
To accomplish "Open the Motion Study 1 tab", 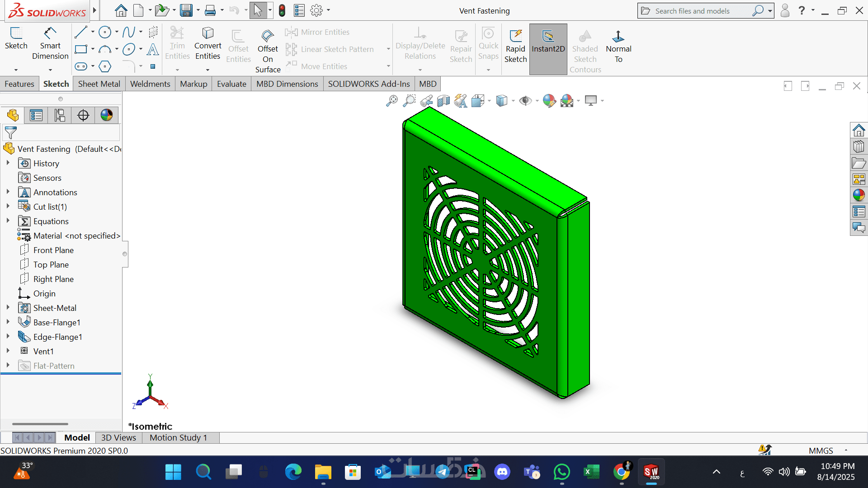I will [178, 437].
